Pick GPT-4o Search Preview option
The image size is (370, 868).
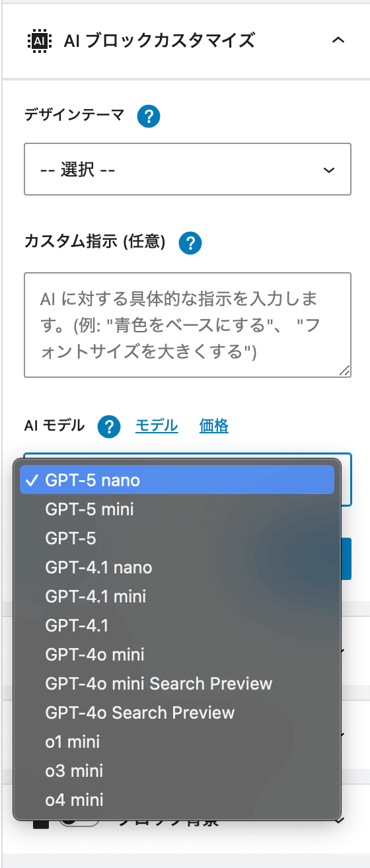pos(177,713)
